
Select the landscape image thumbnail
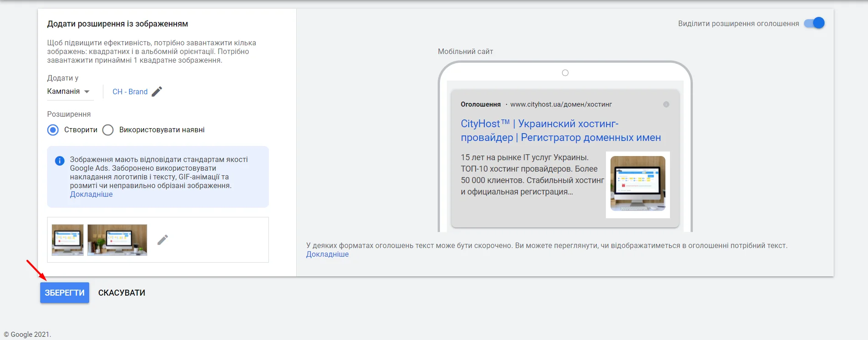tap(117, 240)
